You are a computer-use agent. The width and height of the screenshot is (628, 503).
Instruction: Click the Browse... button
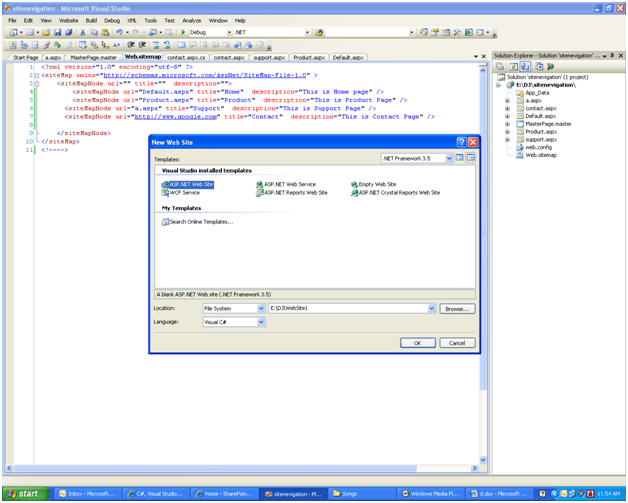456,309
